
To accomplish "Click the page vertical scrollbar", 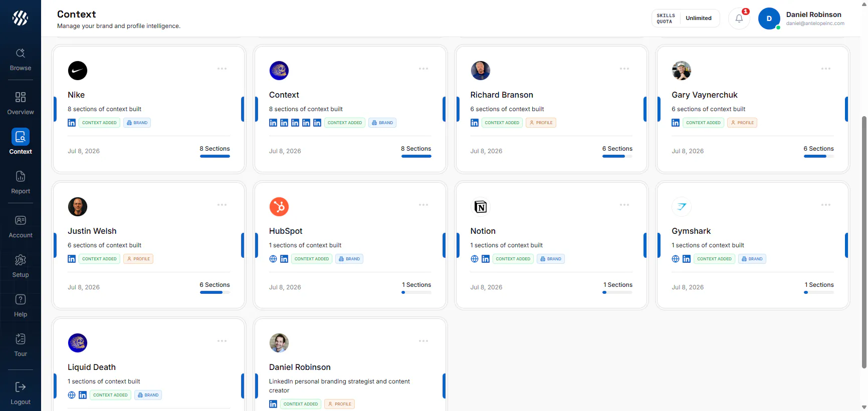I will click(863, 242).
